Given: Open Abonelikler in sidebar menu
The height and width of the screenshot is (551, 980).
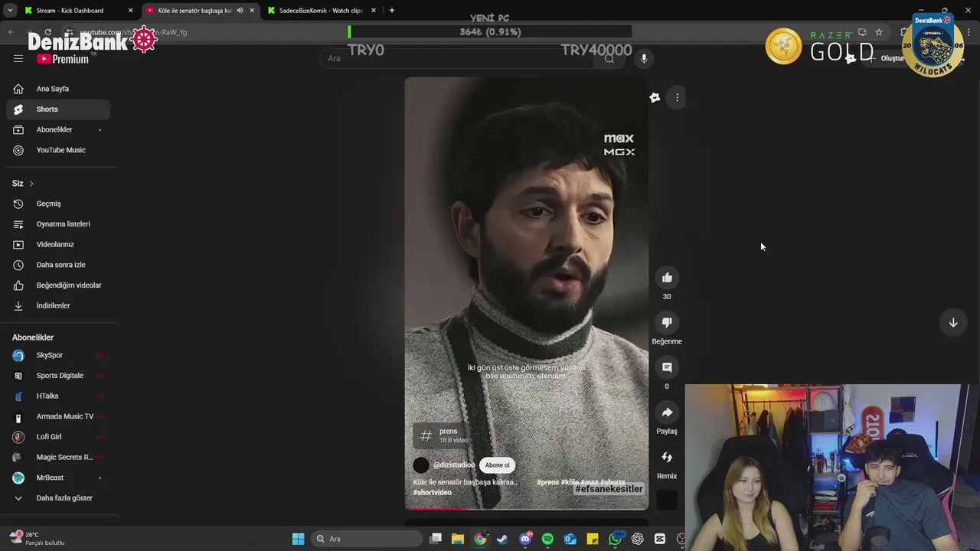Looking at the screenshot, I should pos(58,130).
